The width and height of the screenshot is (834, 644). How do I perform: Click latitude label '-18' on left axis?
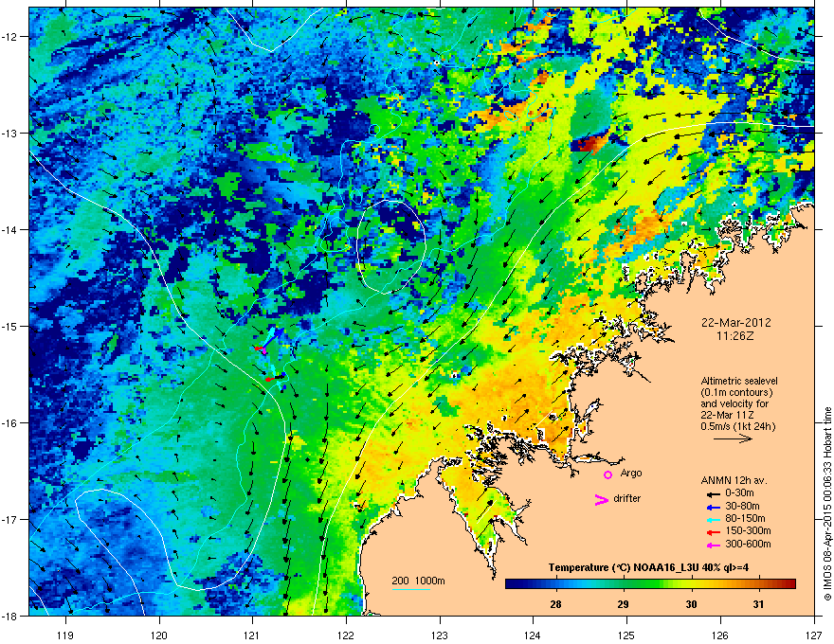[10, 616]
